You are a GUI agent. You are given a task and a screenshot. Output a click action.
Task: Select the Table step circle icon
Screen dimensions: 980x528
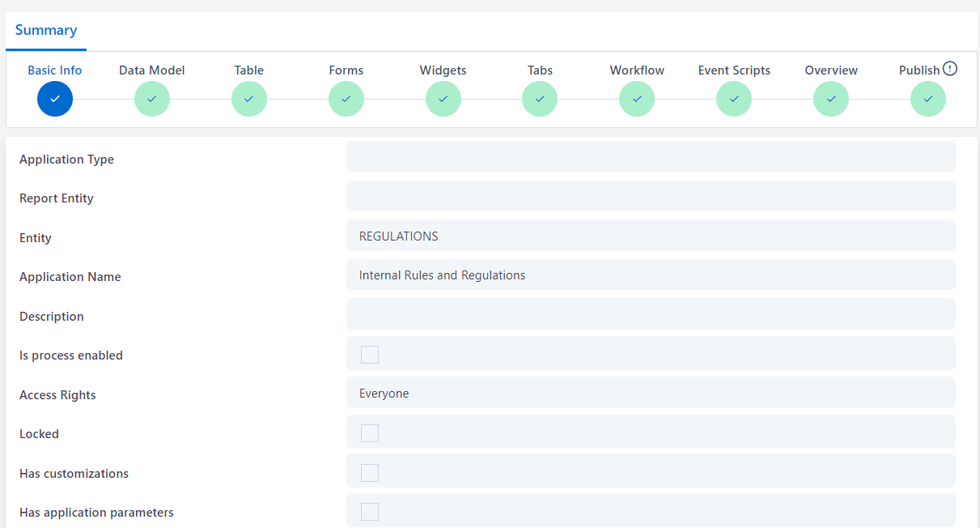click(249, 99)
